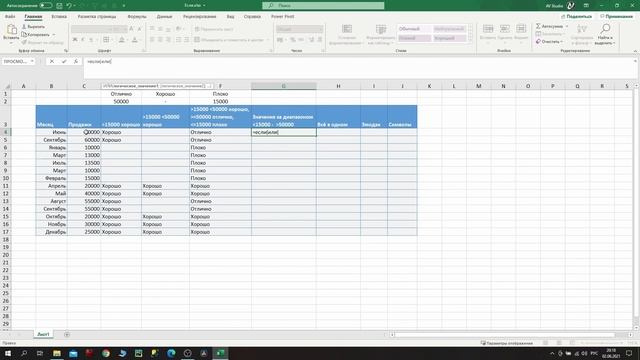The width and height of the screenshot is (640, 360).
Task: Open Google Chrome from the taskbar
Action: tap(106, 353)
